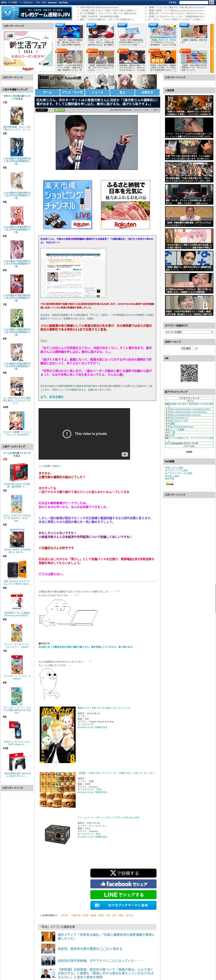216x980 pixels.
Task: Click the X ポスト share button
Action: pyautogui.click(x=42, y=110)
